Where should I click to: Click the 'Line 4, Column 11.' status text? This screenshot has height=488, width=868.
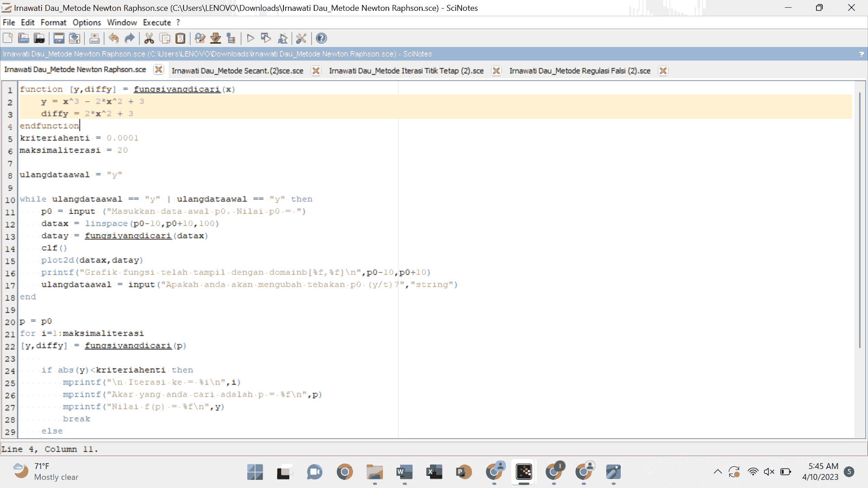click(50, 449)
